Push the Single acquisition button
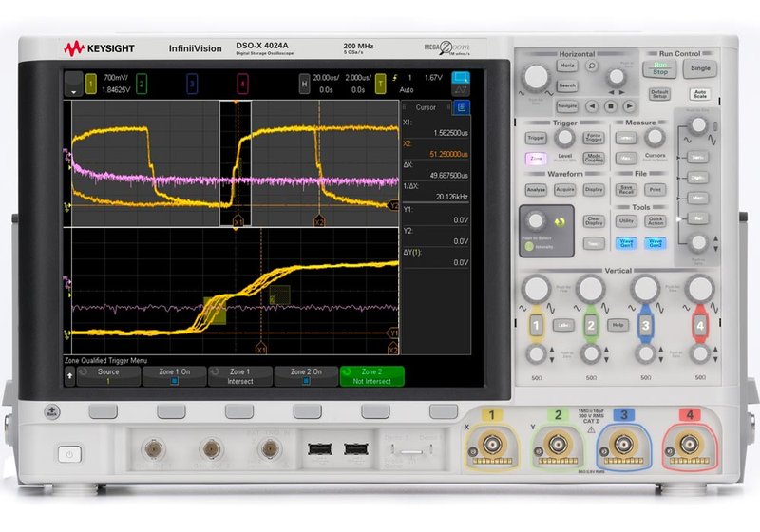760x532 pixels. pyautogui.click(x=700, y=68)
